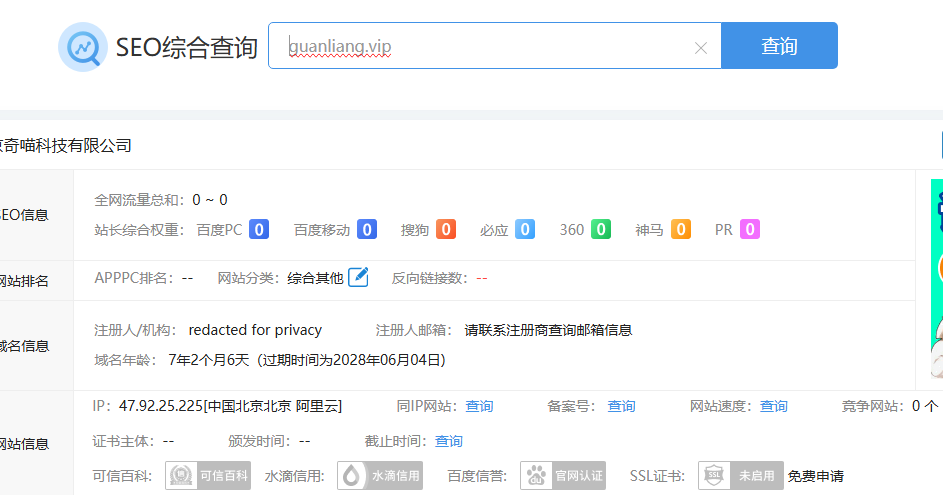The image size is (943, 495).
Task: Click the guanliang.vip search input field
Action: tap(494, 46)
